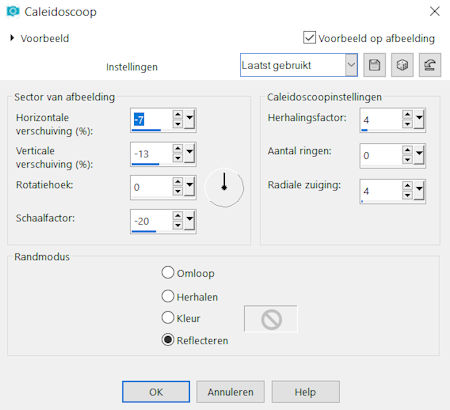Click the save preset floppy disk icon

click(x=374, y=65)
